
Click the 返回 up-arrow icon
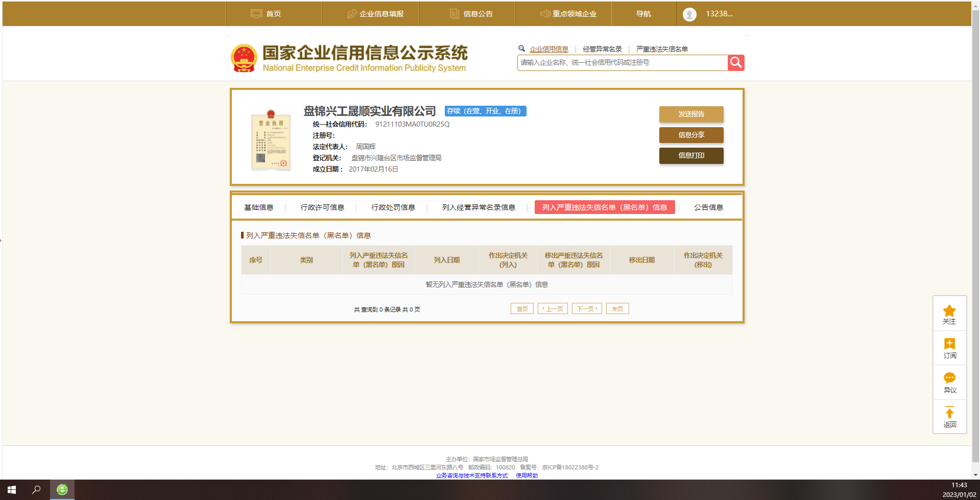click(949, 413)
